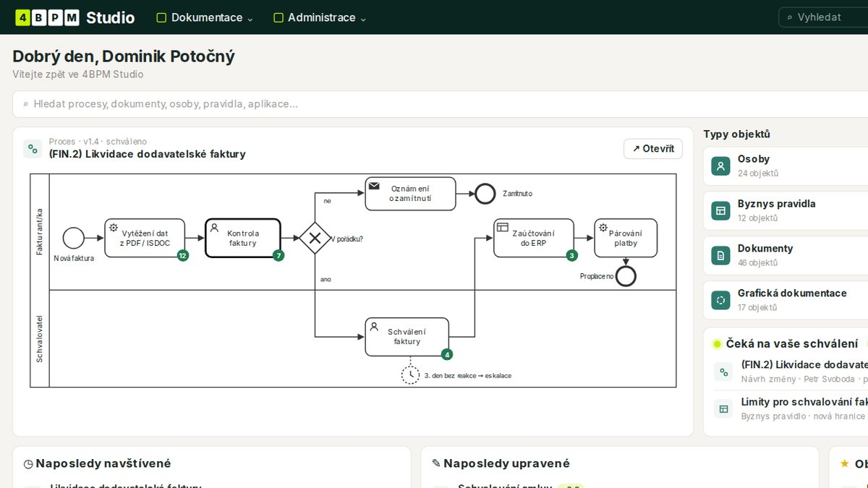Click the Otevřít button on the process card
The height and width of the screenshot is (488, 868).
(653, 149)
